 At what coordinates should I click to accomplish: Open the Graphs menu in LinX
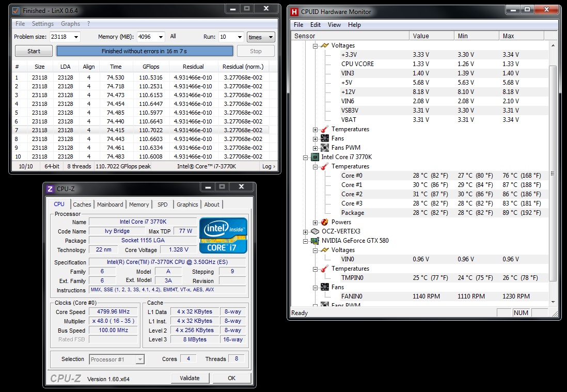[x=70, y=24]
